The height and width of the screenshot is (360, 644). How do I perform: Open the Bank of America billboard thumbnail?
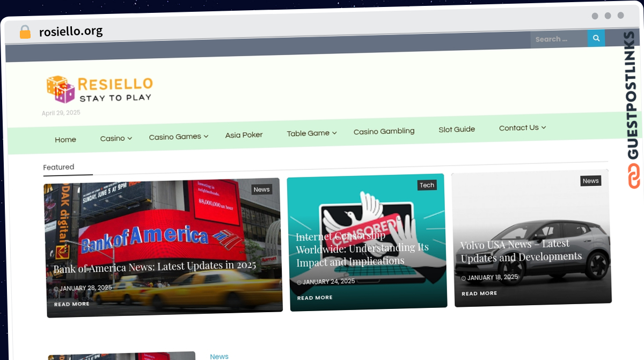point(163,248)
